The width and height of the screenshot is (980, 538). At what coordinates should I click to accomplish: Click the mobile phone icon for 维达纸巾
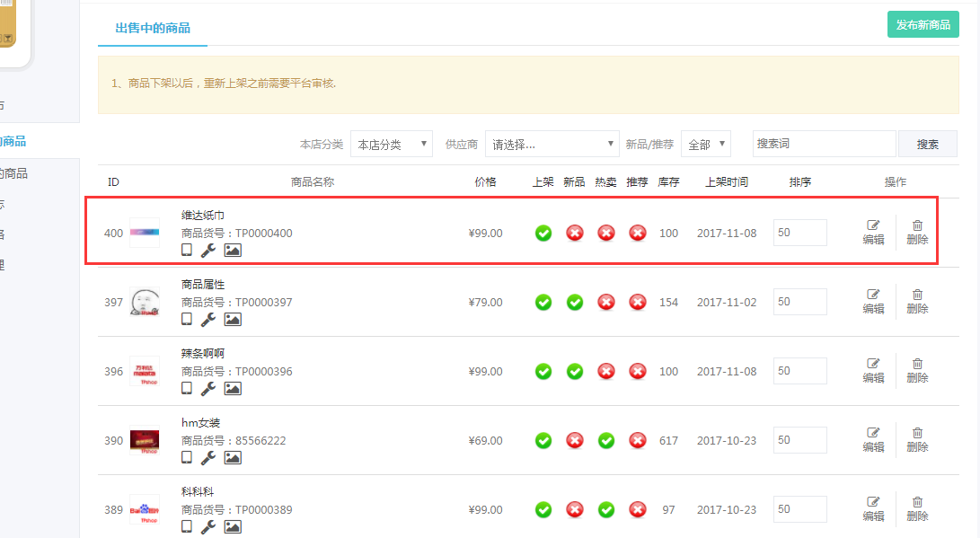click(x=187, y=250)
